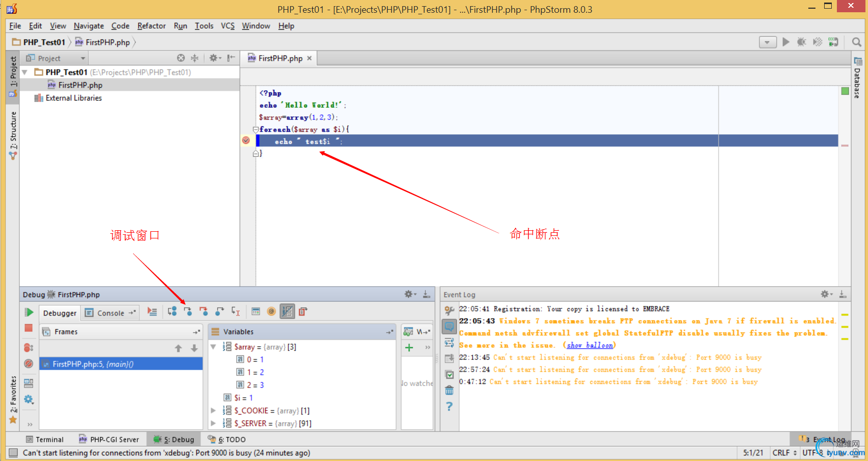Stop the debug session with red square

click(29, 328)
